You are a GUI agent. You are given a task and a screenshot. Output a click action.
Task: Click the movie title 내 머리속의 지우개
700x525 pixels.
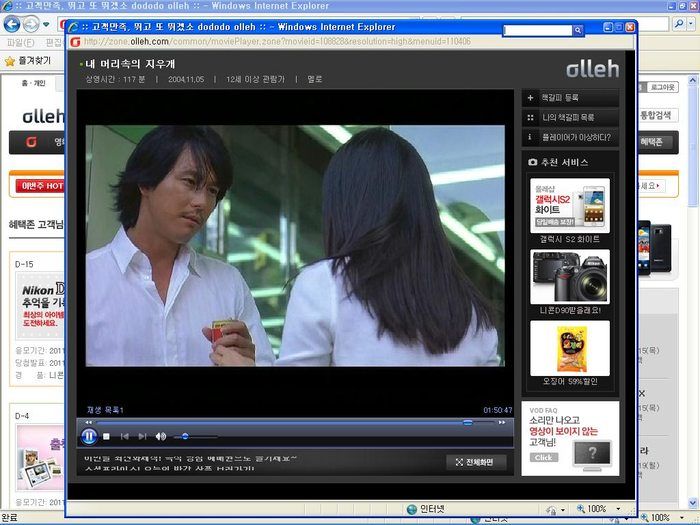[x=130, y=64]
